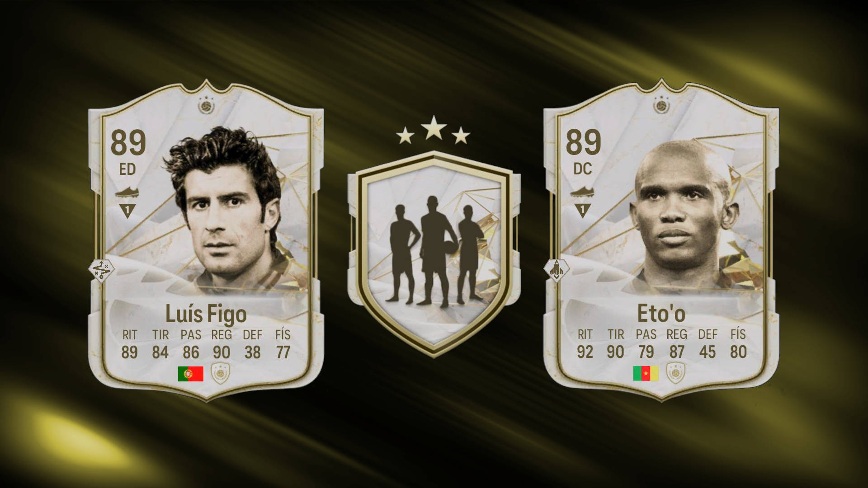Select the rocket playstyle badge on Eto'o card

pyautogui.click(x=556, y=270)
